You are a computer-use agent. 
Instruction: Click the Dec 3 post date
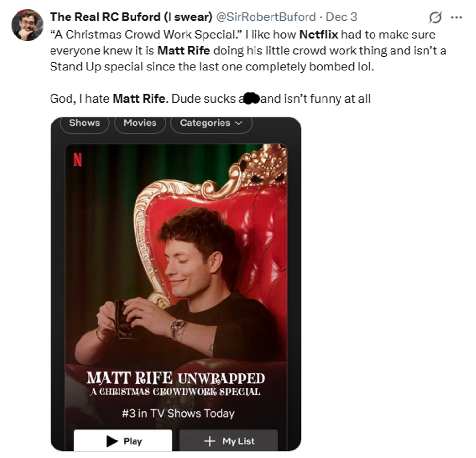tap(341, 17)
